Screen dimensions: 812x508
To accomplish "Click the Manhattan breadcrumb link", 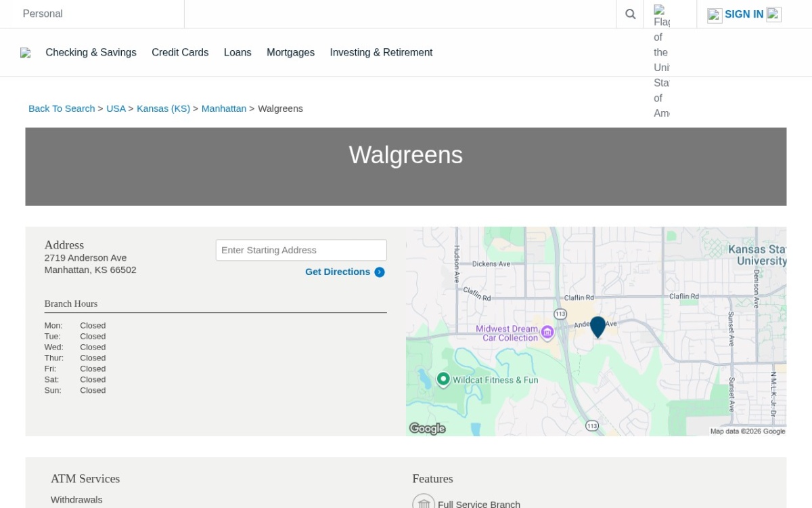I will click(224, 108).
